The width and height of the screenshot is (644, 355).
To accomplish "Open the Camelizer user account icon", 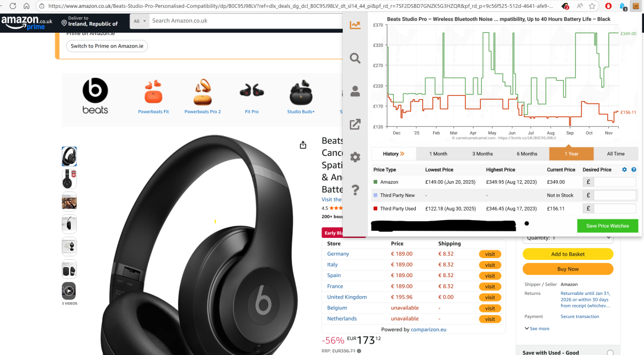I will 355,91.
